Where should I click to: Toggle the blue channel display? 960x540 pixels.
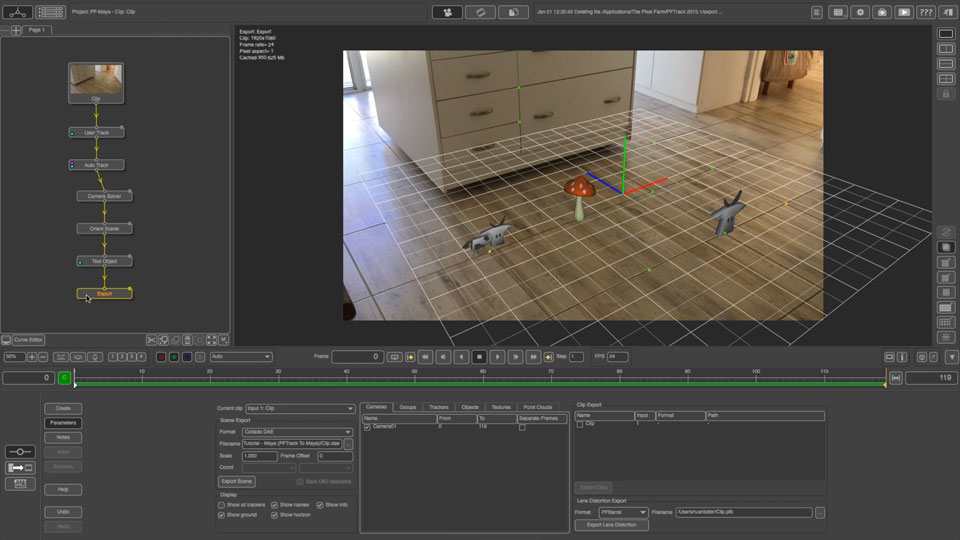click(187, 357)
